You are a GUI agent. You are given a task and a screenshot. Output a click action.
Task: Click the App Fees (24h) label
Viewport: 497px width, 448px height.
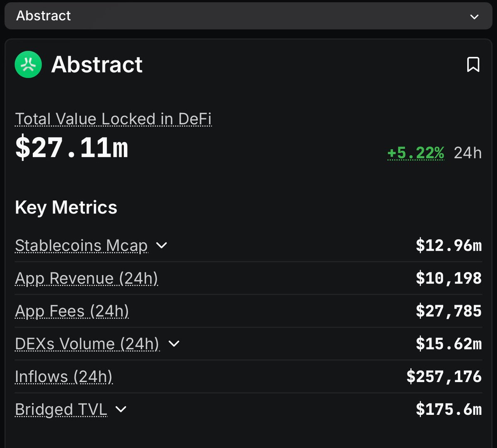click(x=72, y=311)
